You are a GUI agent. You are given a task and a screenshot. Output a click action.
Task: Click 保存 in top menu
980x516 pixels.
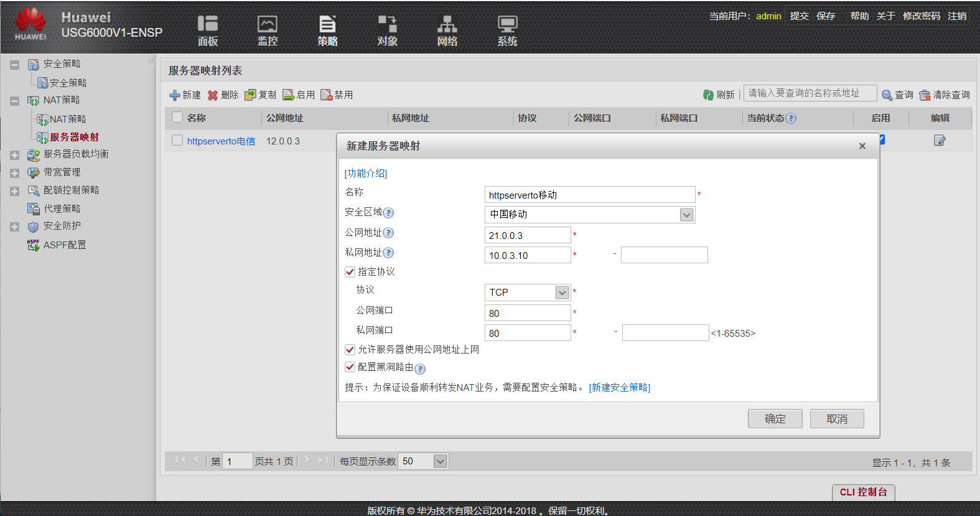(x=826, y=16)
